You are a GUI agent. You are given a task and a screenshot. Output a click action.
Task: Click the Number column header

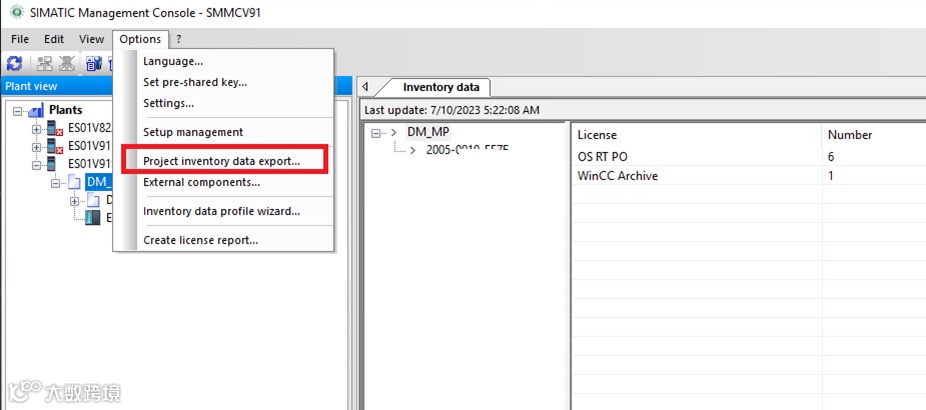pyautogui.click(x=850, y=135)
